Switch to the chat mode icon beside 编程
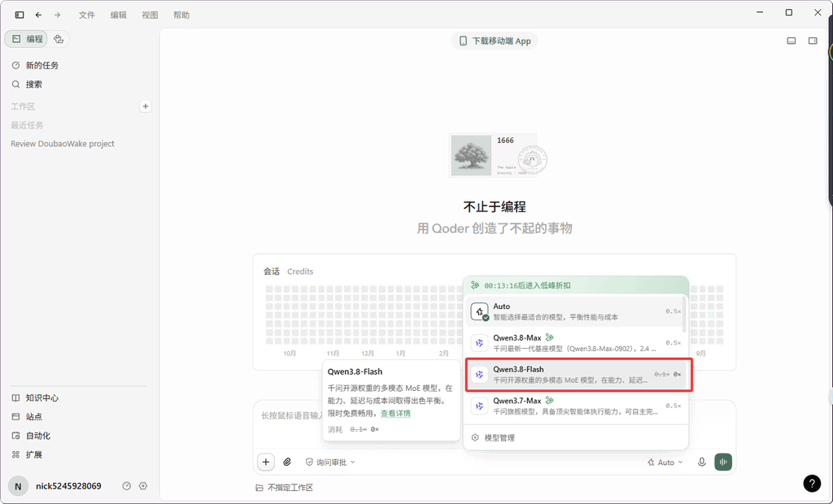Image resolution: width=833 pixels, height=504 pixels. (x=59, y=39)
